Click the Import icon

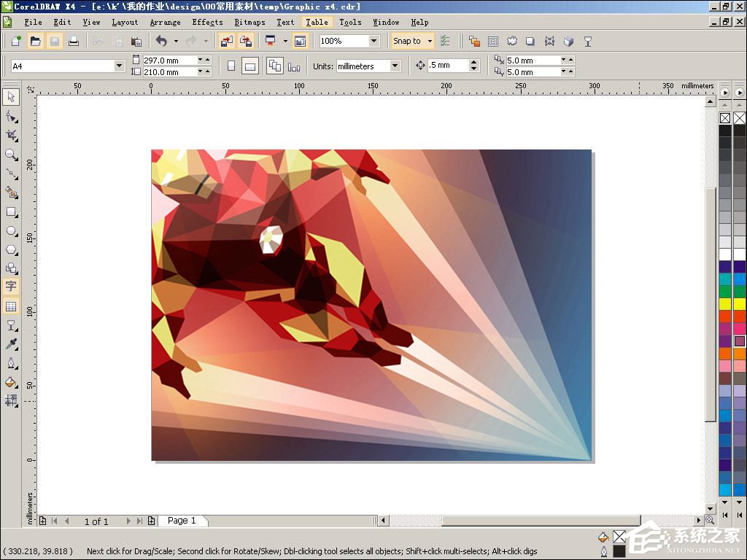tap(227, 42)
